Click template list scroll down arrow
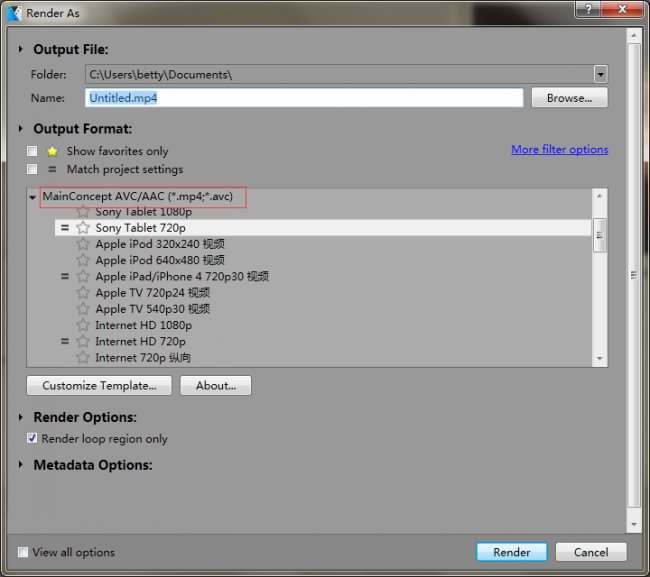This screenshot has width=650, height=577. (599, 359)
